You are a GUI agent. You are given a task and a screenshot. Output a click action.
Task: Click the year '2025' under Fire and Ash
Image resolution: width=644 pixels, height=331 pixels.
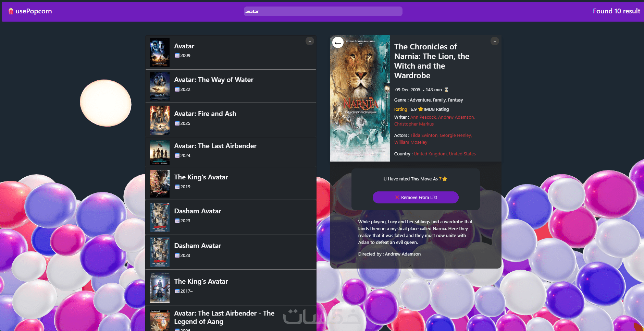tap(185, 123)
